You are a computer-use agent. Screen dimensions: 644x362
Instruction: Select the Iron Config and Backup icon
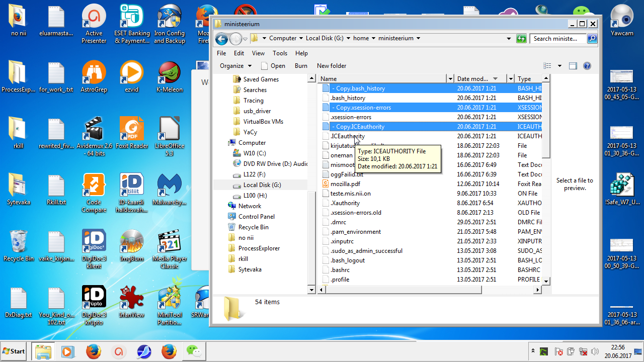[x=170, y=24]
